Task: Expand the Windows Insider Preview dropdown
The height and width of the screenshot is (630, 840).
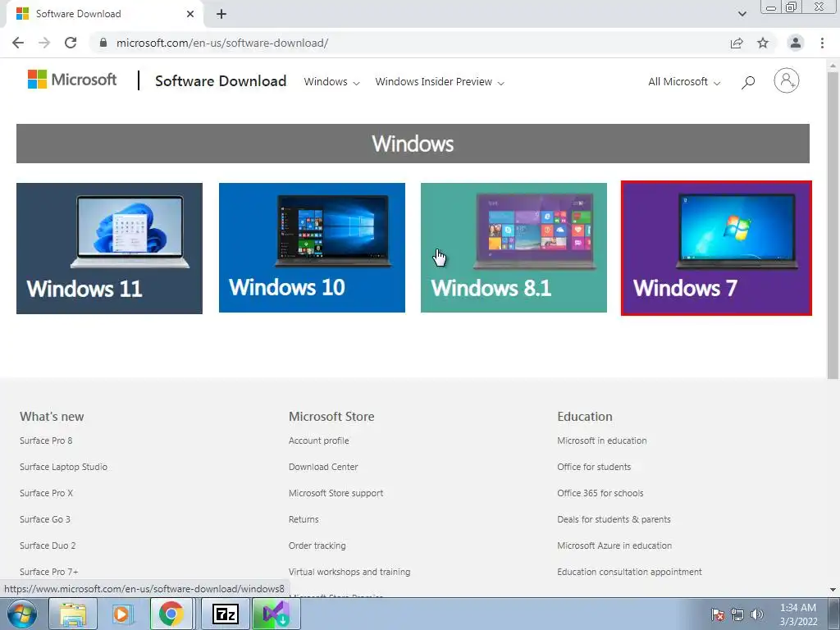Action: [x=440, y=82]
